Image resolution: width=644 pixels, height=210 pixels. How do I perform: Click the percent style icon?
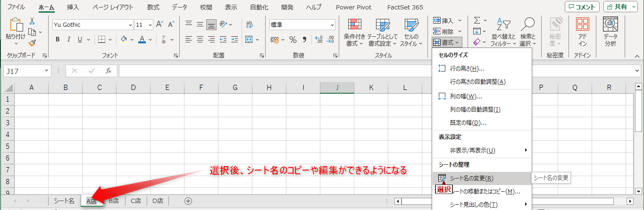pos(293,40)
